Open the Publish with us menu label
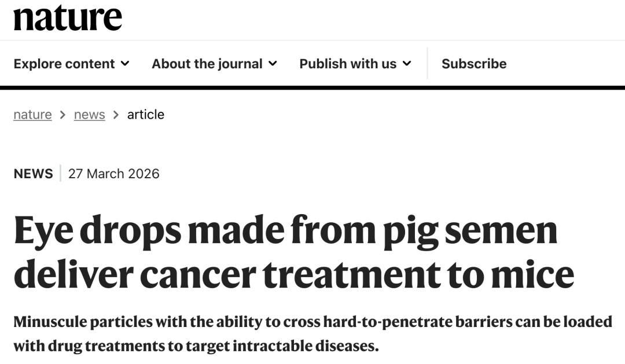 click(x=348, y=64)
